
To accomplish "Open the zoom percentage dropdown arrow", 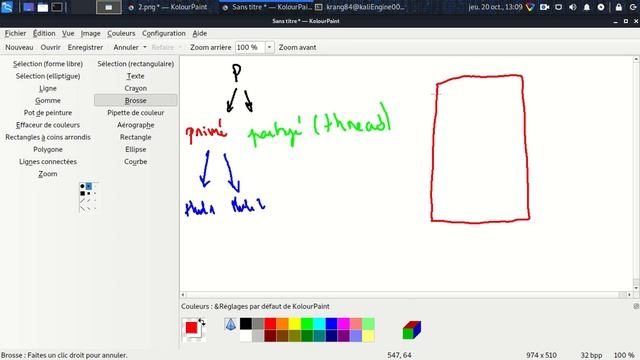I will click(269, 47).
